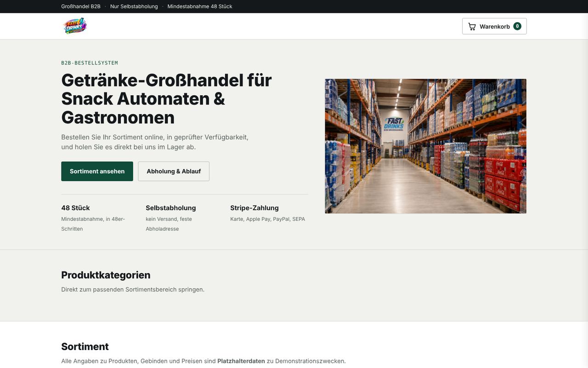Viewport: 588px width, 368px height.
Task: Click the Mindestabnahme, in 48er-Schritten text
Action: [x=93, y=224]
